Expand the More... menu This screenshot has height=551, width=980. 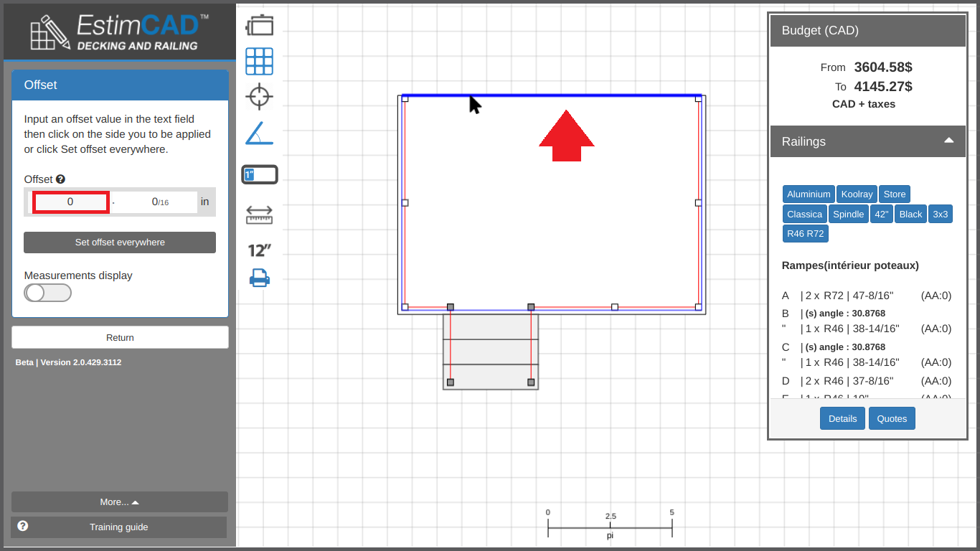[120, 502]
